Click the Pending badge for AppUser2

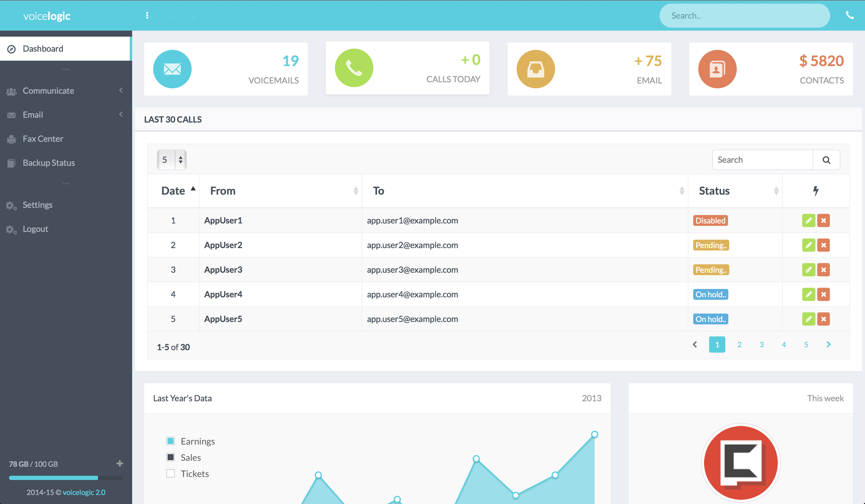(x=711, y=245)
